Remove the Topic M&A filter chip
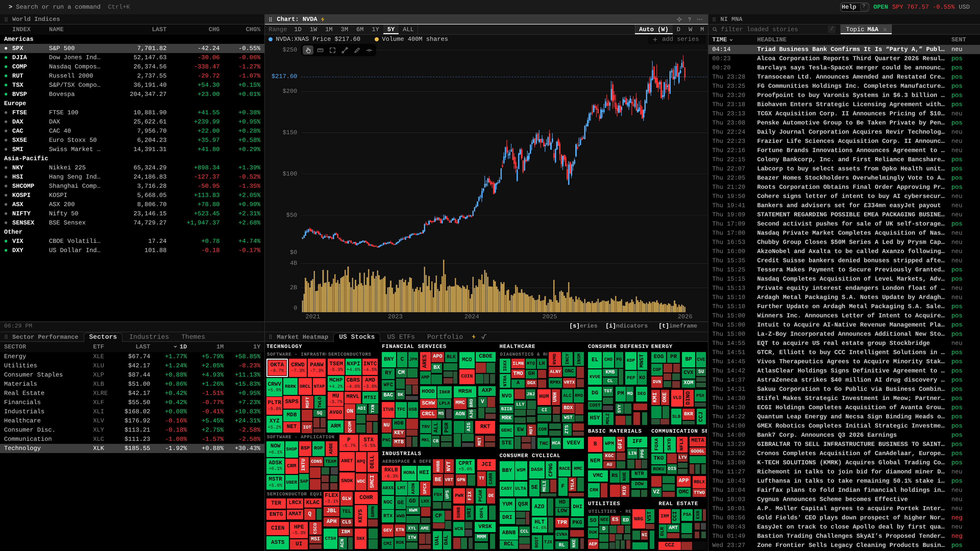Image resolution: width=980 pixels, height=551 pixels. point(885,29)
